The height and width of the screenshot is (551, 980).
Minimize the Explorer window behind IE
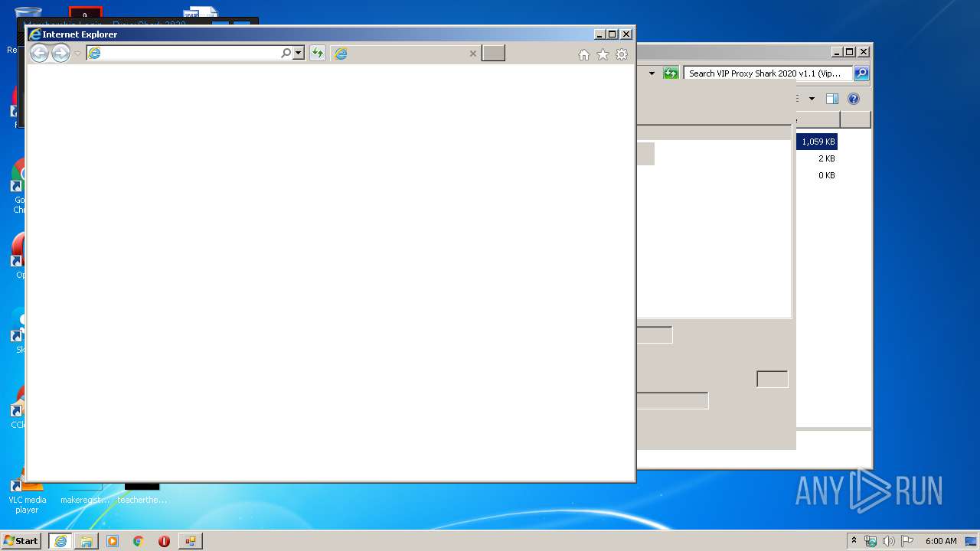837,52
